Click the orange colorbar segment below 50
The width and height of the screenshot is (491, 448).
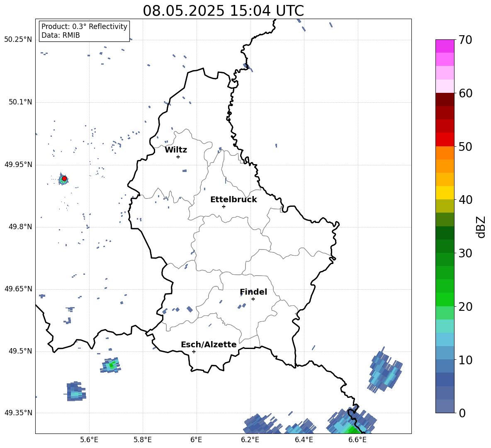click(445, 153)
